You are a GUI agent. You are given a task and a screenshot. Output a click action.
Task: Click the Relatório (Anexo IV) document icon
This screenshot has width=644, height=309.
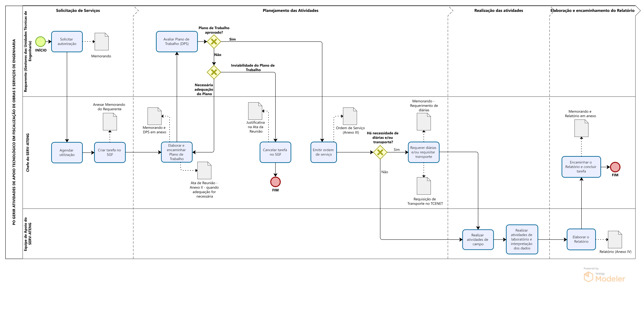[x=615, y=239]
